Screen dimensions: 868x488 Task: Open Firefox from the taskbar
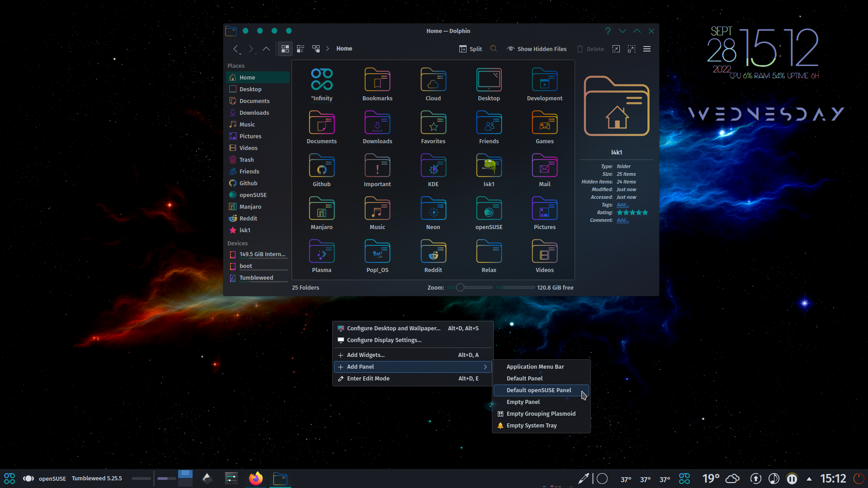[x=255, y=478]
